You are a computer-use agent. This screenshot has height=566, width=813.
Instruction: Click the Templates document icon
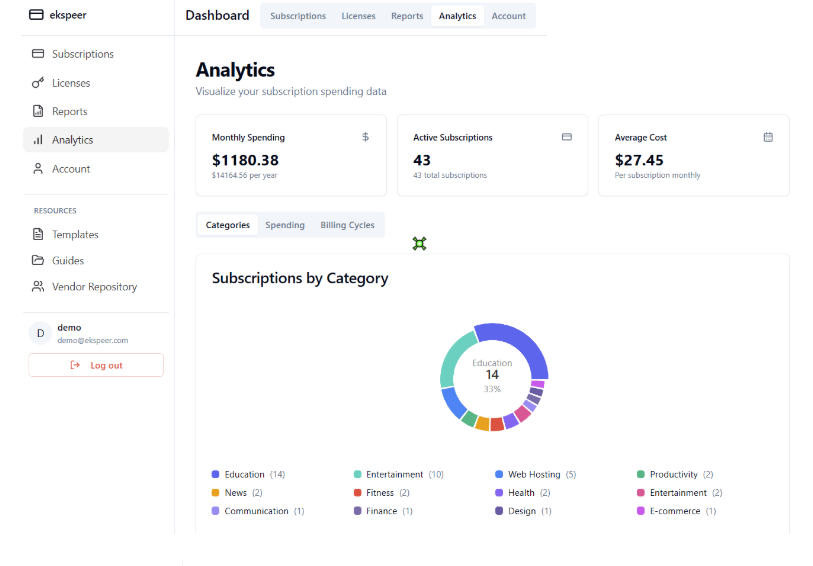tap(38, 234)
